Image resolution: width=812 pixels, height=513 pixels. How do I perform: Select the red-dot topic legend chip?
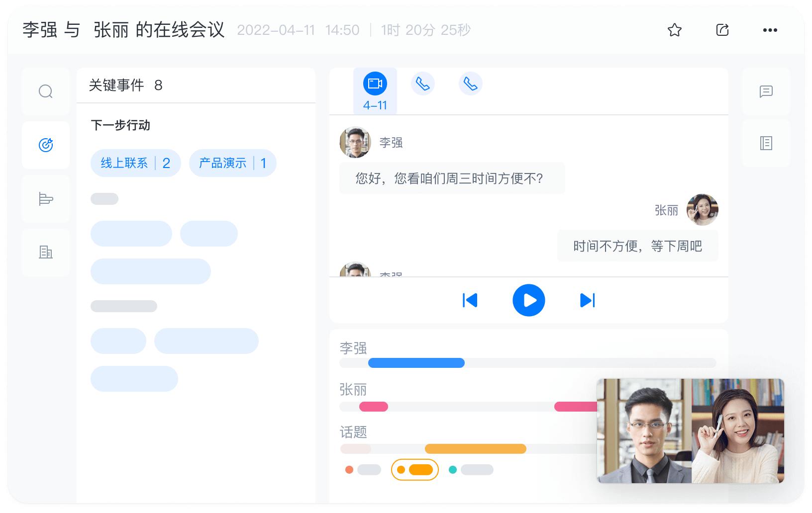coord(363,470)
